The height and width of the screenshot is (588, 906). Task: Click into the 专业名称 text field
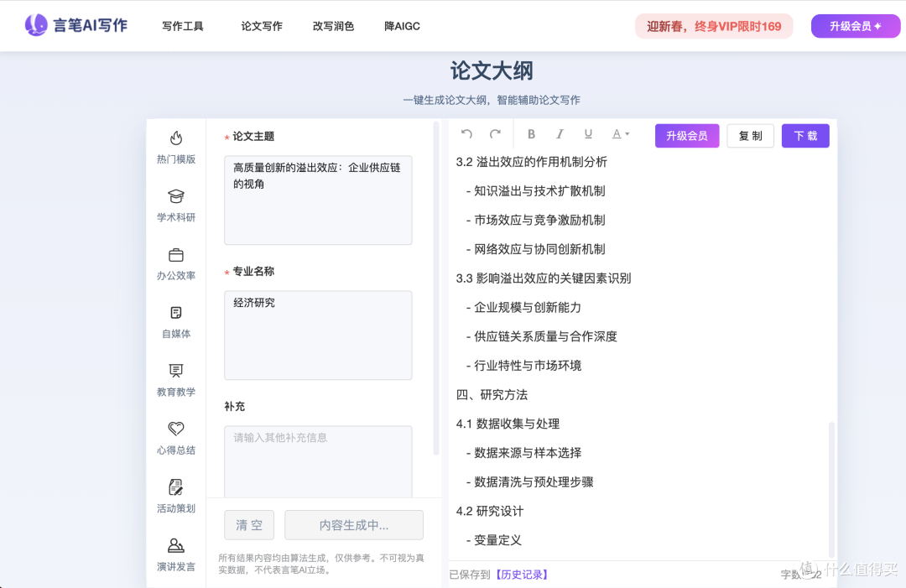pyautogui.click(x=319, y=335)
